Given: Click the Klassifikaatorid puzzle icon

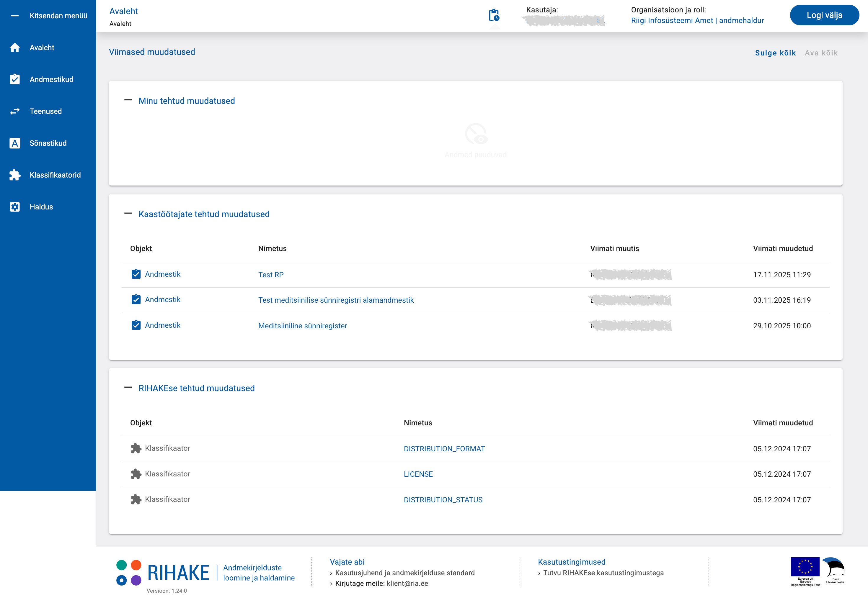Looking at the screenshot, I should (x=15, y=175).
